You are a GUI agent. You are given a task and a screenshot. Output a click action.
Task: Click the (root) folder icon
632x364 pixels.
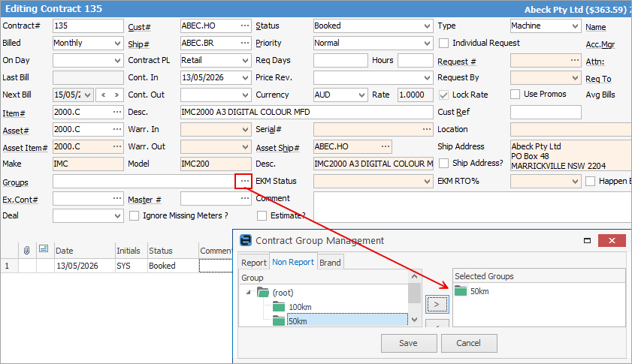(263, 293)
